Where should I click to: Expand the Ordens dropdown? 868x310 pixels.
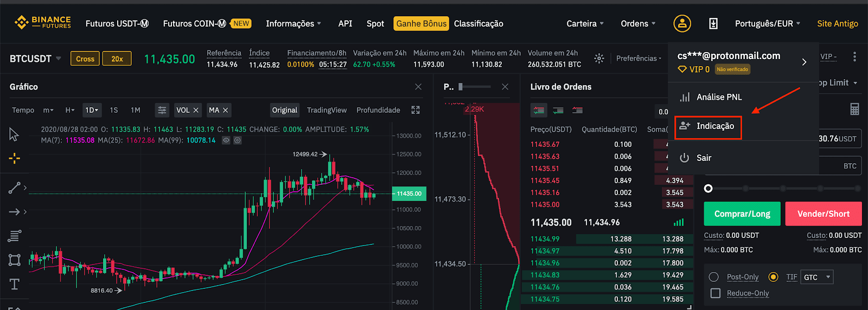pos(638,23)
